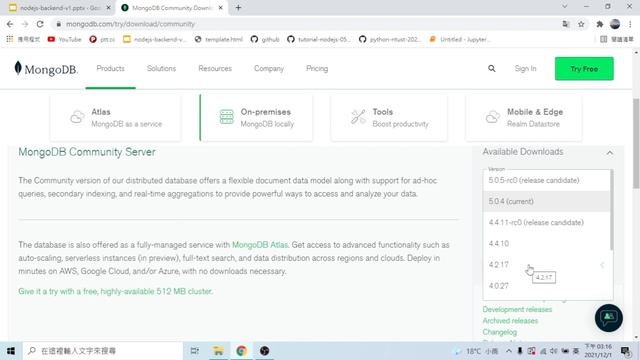
Task: Open the extensions puzzle icon
Action: point(599,24)
